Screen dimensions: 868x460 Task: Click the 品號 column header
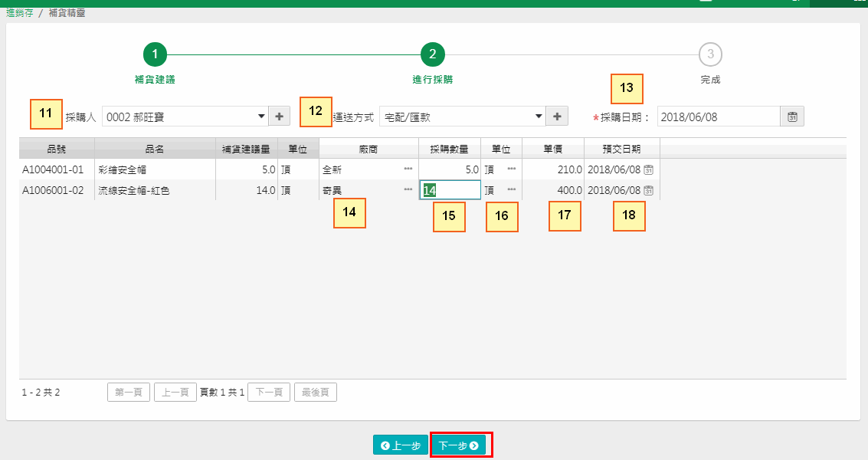click(57, 149)
